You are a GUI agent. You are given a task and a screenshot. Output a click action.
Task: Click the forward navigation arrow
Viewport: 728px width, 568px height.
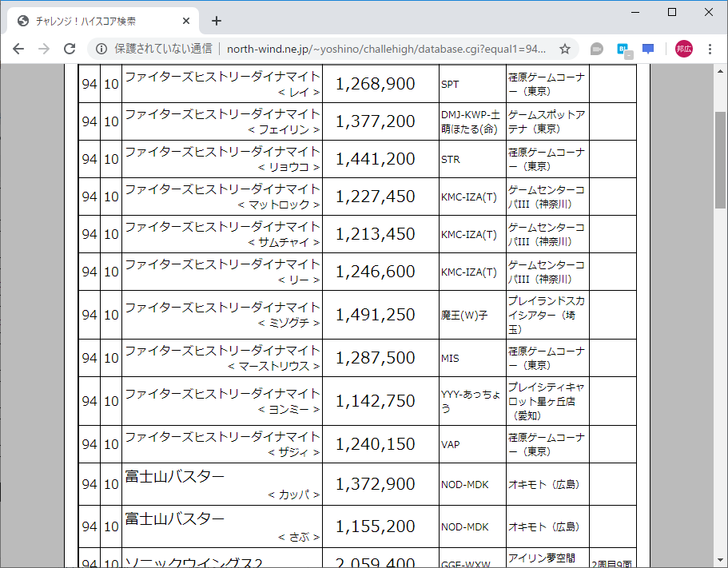(43, 49)
